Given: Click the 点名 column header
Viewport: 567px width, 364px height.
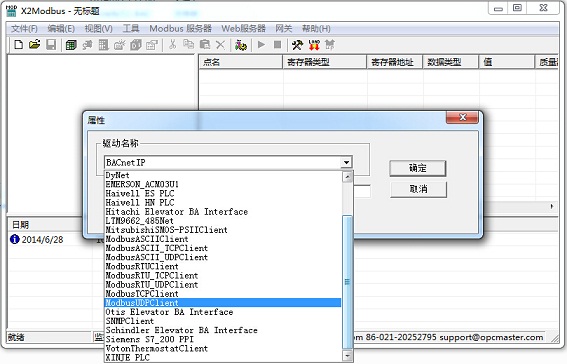Looking at the screenshot, I should coord(240,62).
